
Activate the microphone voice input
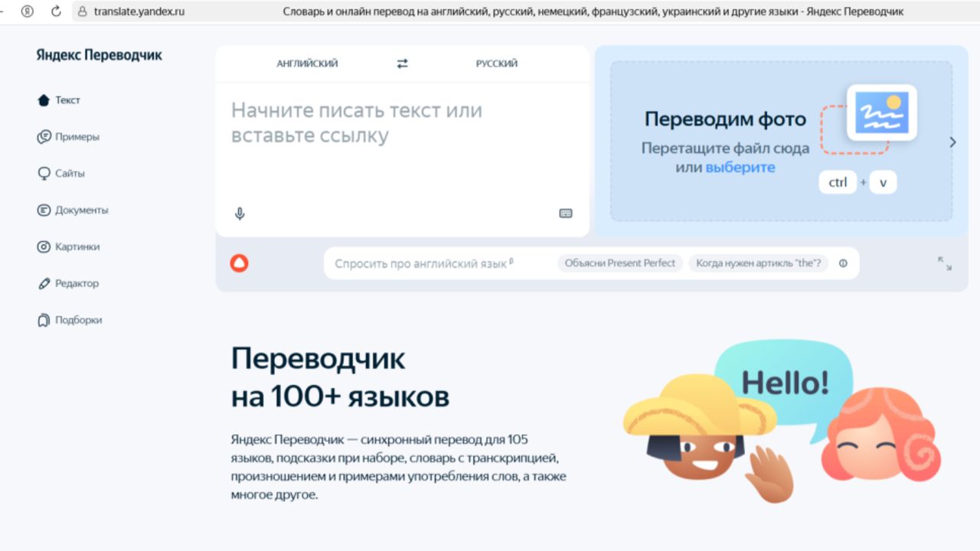240,214
